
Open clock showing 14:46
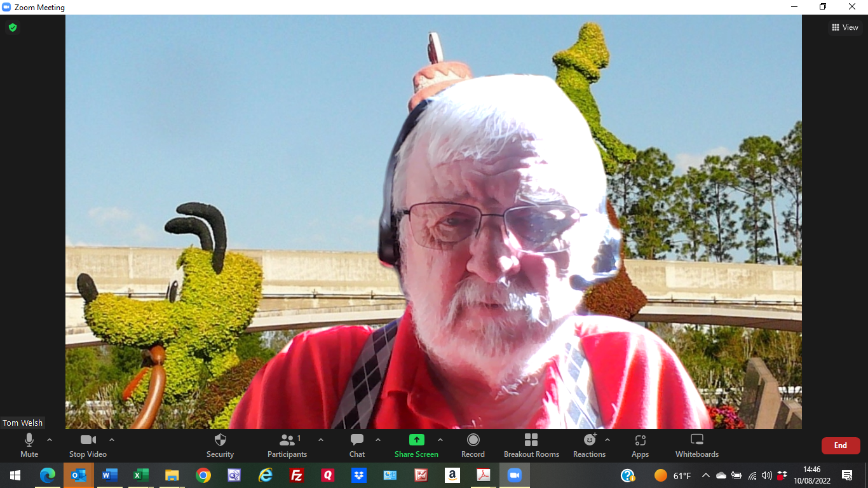[811, 475]
